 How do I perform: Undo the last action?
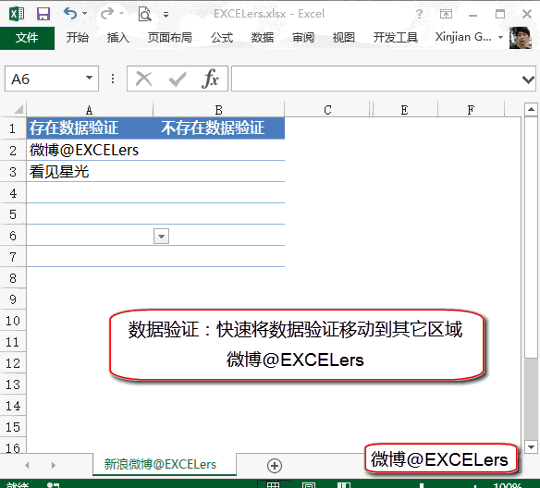point(70,14)
